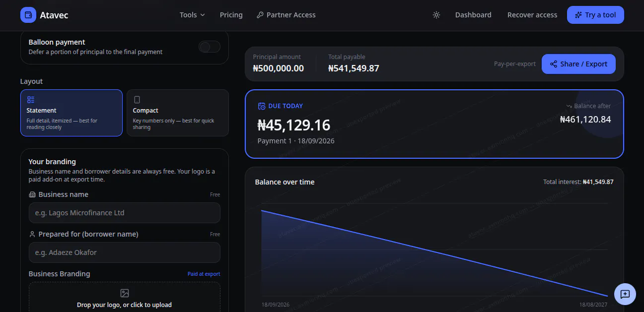Go to the Dashboard

(473, 15)
